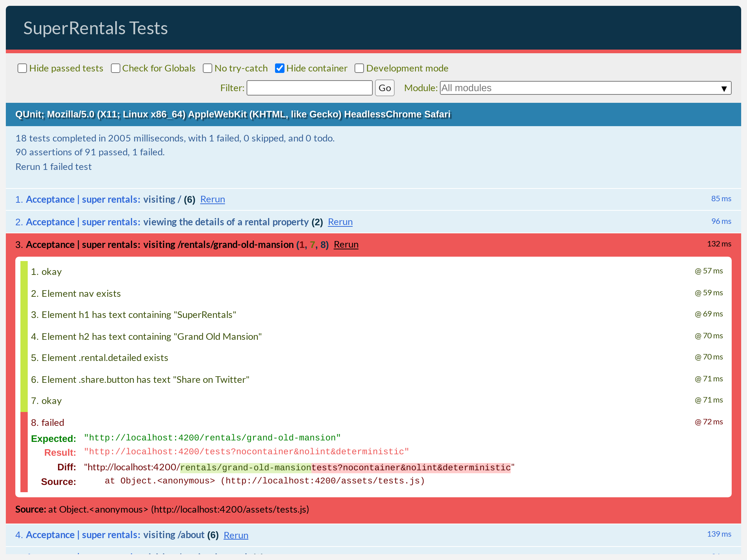
Task: Click the '7. okay' assertion line
Action: (x=46, y=401)
